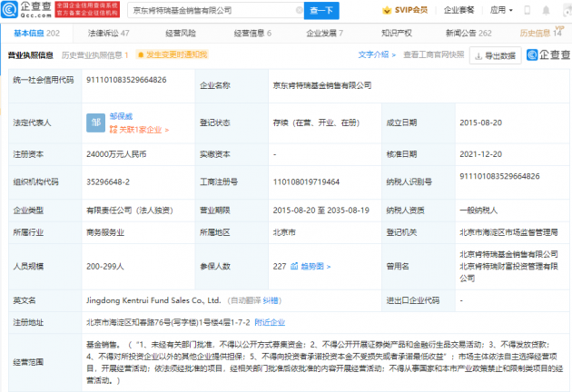Select business registration number 110108019719464
The width and height of the screenshot is (572, 392).
pyautogui.click(x=306, y=181)
